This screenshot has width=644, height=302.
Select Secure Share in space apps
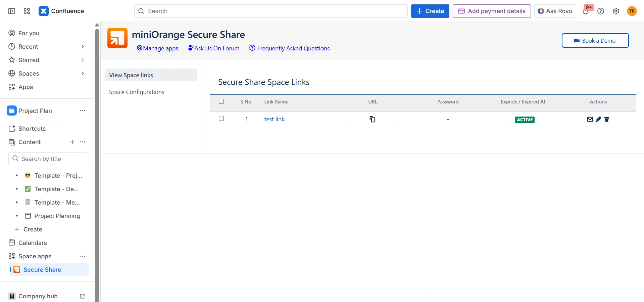coord(49,270)
